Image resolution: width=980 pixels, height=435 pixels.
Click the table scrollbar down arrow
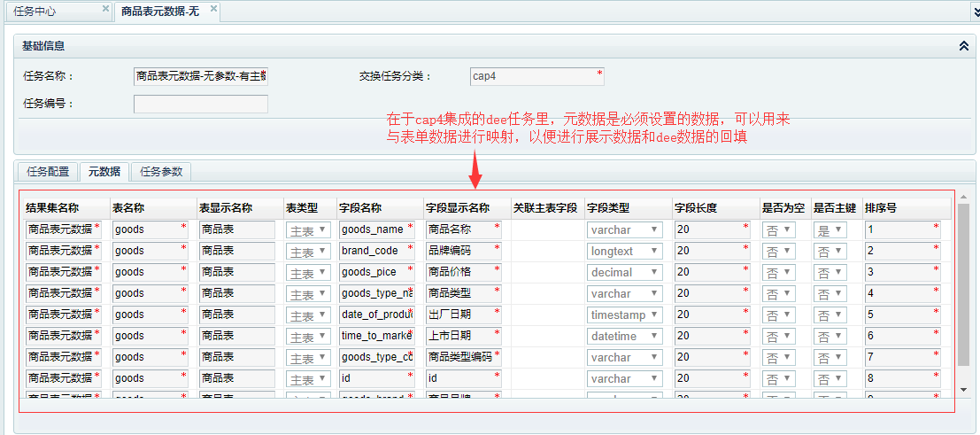(x=963, y=389)
